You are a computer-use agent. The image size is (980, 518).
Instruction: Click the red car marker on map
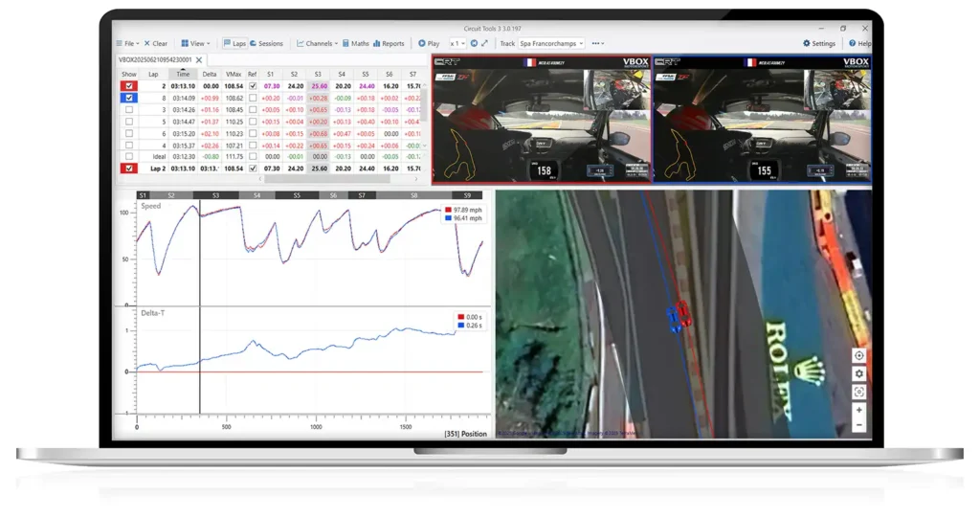[x=683, y=314]
